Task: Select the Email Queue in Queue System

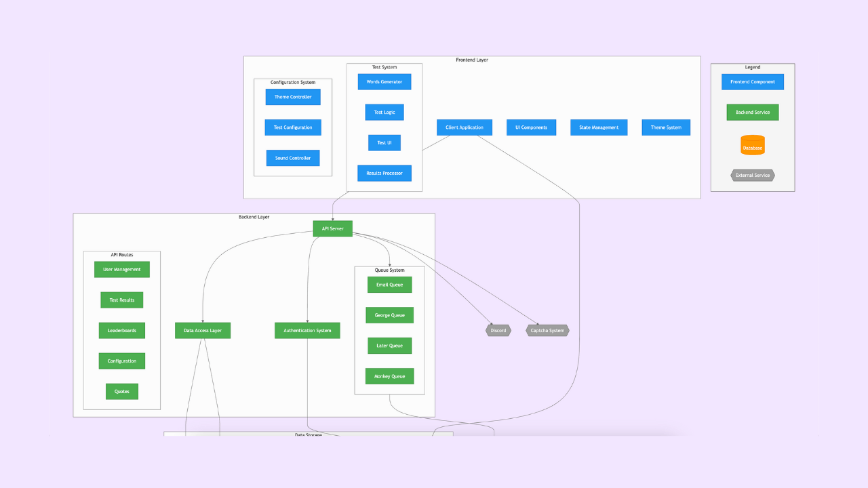Action: 389,285
